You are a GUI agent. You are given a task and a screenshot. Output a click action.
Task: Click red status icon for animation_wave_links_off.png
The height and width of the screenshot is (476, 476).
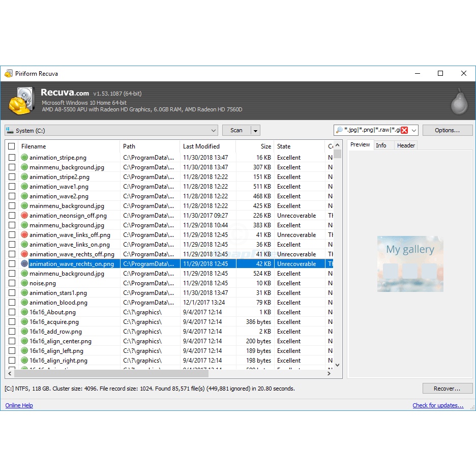pyautogui.click(x=24, y=235)
